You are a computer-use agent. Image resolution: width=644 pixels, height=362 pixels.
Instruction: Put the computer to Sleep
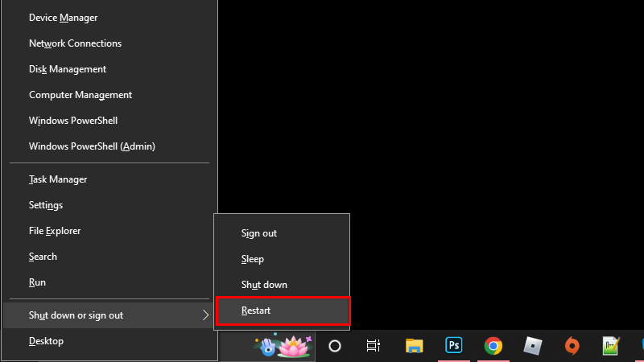(282, 259)
